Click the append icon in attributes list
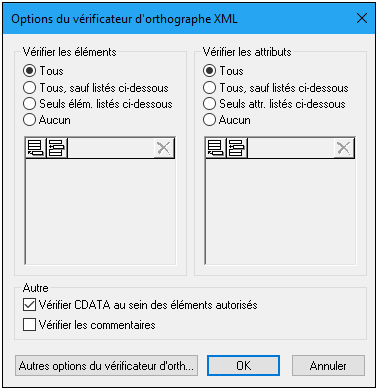Viewport: 378px width, 390px height. point(216,148)
